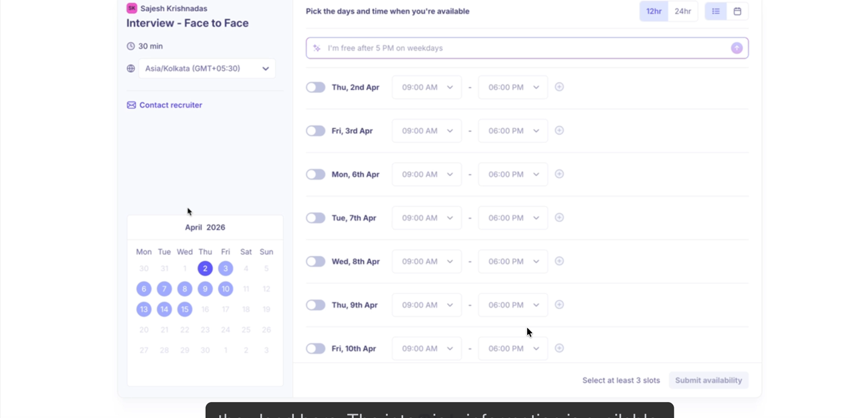
Task: Select April 13 in the calendar
Action: pyautogui.click(x=144, y=309)
